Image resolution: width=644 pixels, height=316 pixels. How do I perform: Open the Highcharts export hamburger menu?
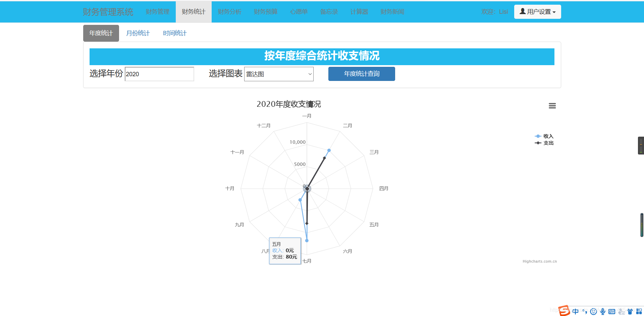552,105
